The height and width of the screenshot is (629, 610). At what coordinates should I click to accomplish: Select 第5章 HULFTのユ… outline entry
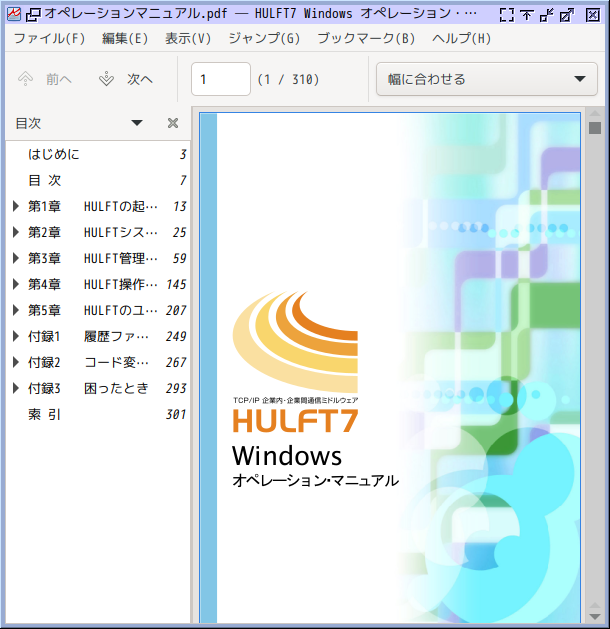tap(98, 310)
